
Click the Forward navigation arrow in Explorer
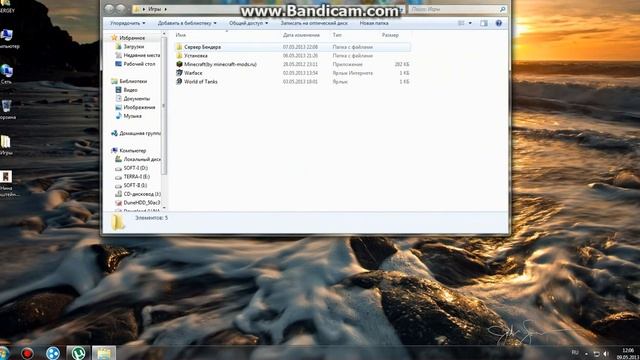coord(120,8)
